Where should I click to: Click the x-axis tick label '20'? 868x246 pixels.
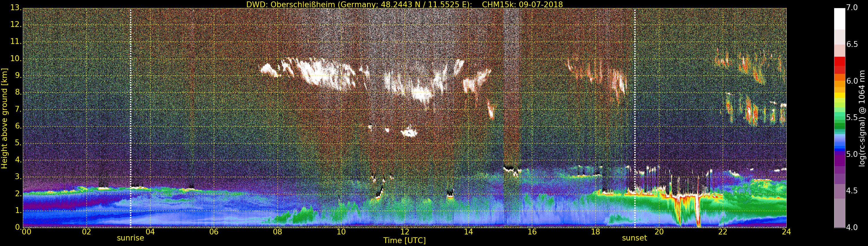point(659,232)
